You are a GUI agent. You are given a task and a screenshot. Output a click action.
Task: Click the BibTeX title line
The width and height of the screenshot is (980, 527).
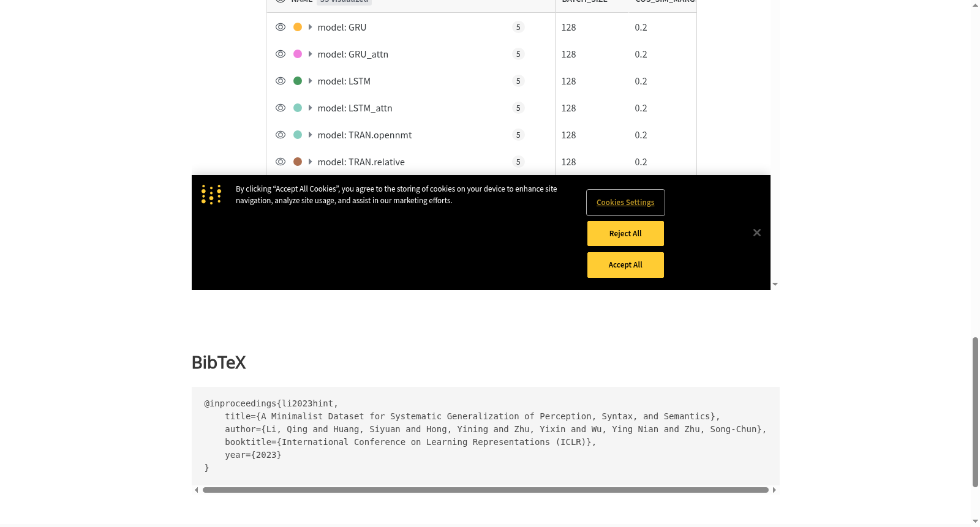point(472,416)
